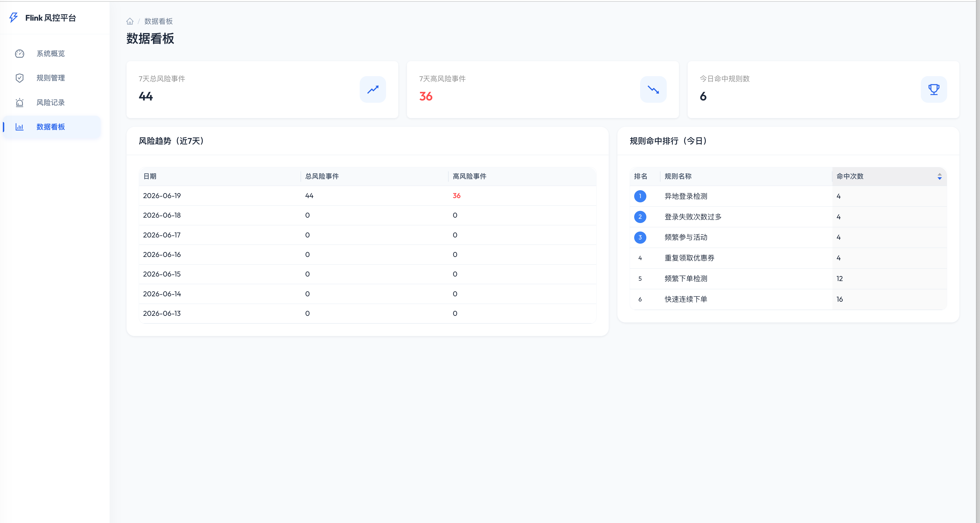Viewport: 980px width, 523px height.
Task: Open 风险记录 in the sidebar
Action: [52, 103]
